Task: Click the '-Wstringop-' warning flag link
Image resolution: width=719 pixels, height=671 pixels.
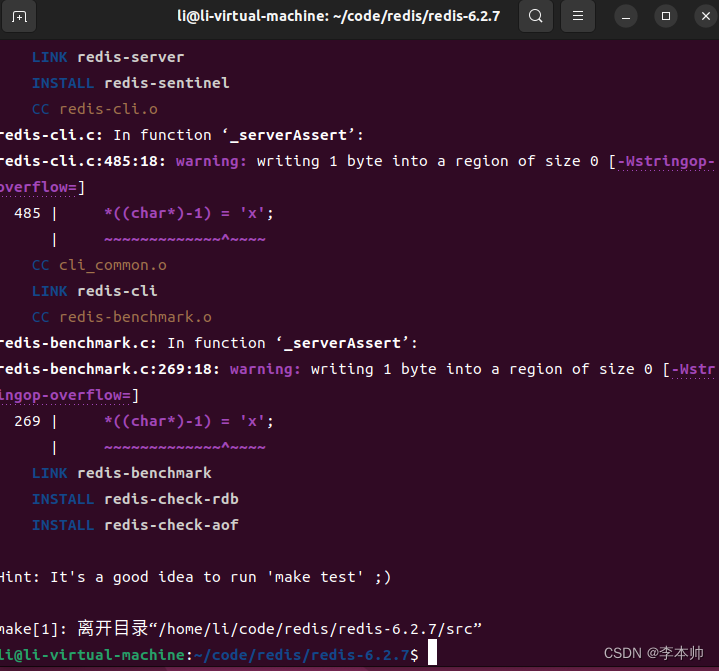Action: point(666,161)
